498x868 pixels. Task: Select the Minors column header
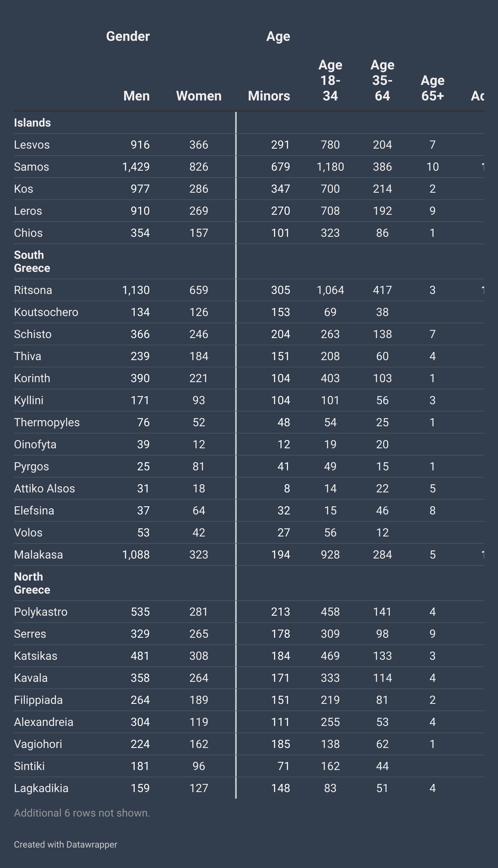coord(269,96)
